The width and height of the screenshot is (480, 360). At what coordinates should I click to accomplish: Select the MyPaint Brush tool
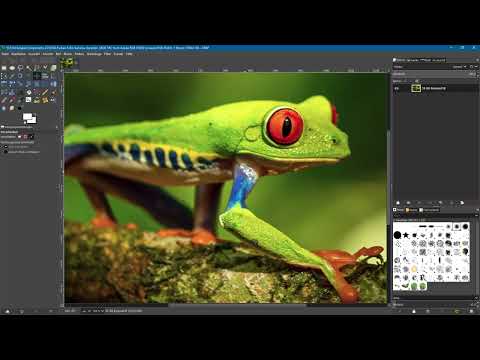pos(28,100)
